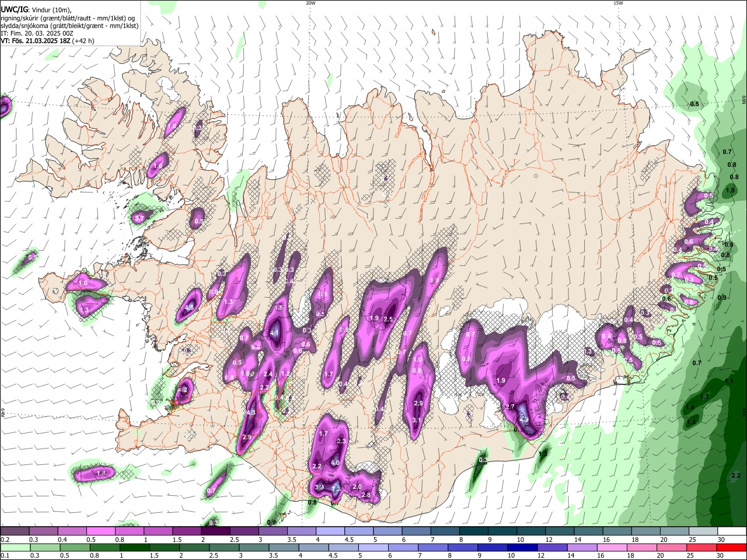Click the 'rigning/skúrir' legend description line
Viewport: 747px width, 560px height.
click(68, 17)
